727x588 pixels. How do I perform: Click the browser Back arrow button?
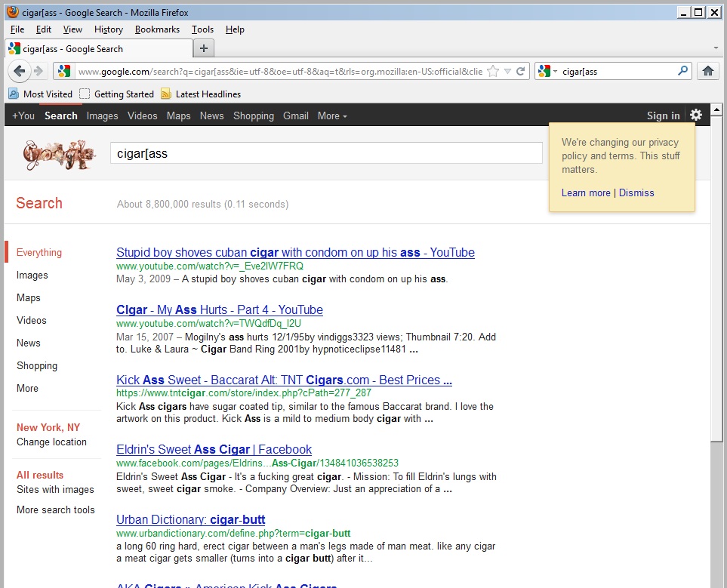(20, 71)
